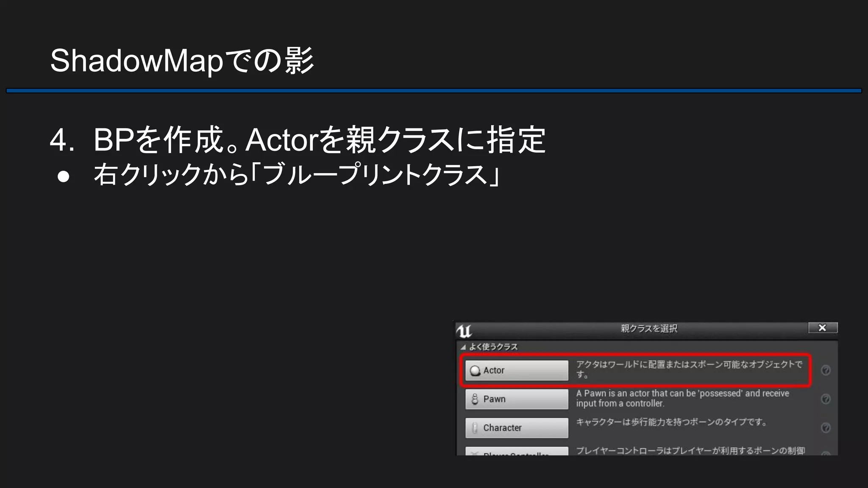Open help icon for Character row
The height and width of the screenshot is (488, 868).
click(826, 428)
